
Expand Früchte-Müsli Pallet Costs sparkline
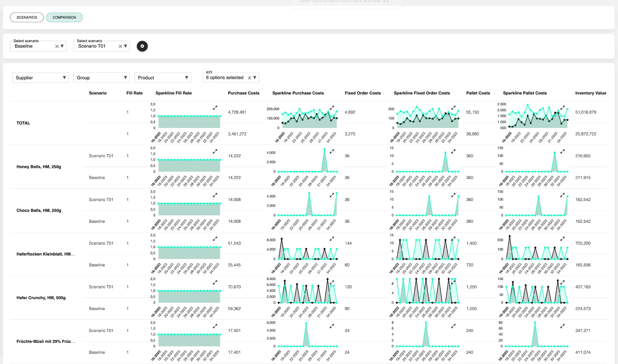[563, 326]
